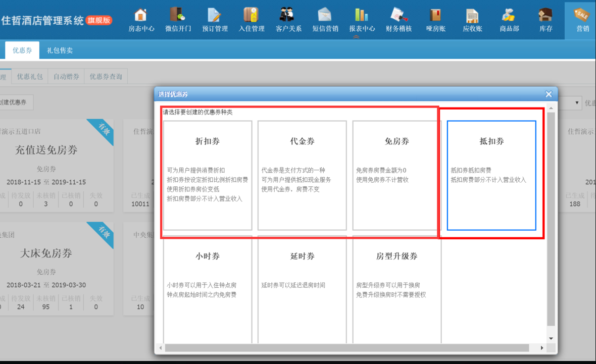Screen dimensions: 596x364
Task: Open the 自动赠券 sub-tab
Action: (x=66, y=76)
